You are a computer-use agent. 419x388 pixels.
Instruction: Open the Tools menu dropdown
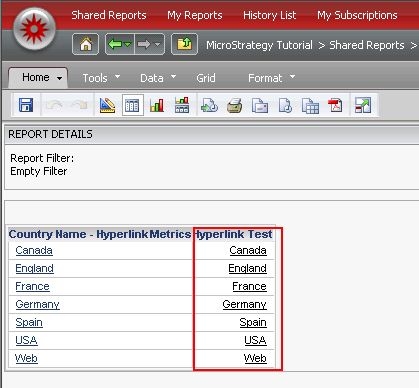point(101,78)
